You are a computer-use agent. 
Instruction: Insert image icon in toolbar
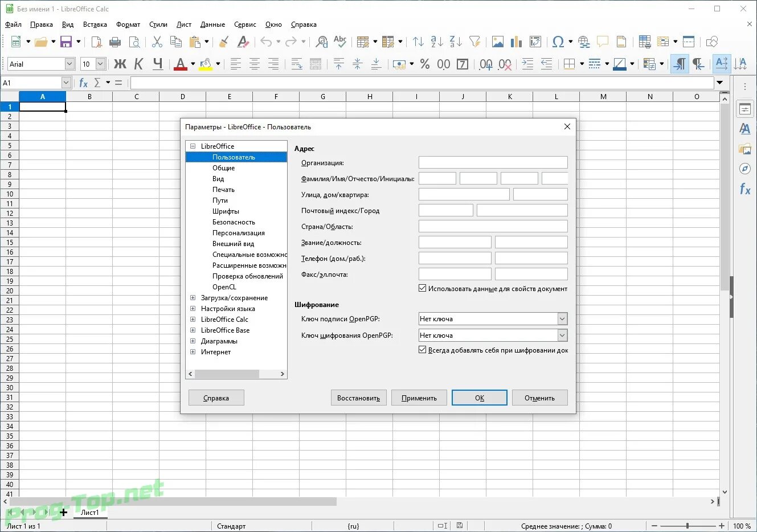tap(498, 42)
